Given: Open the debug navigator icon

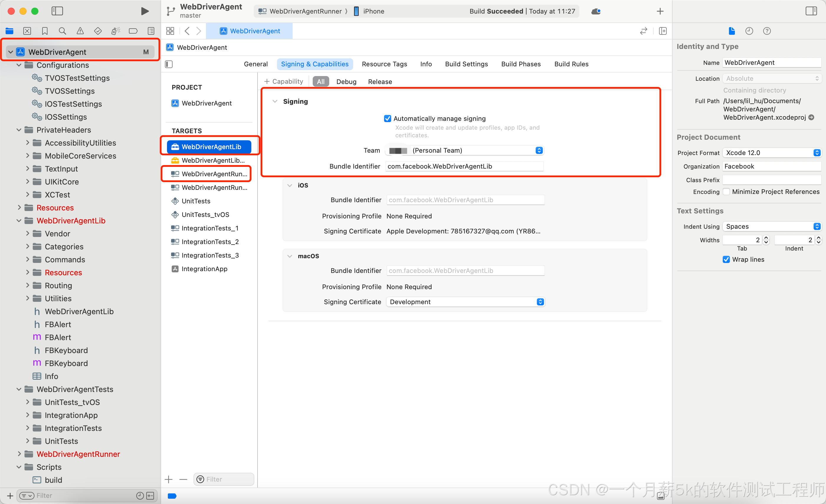Looking at the screenshot, I should (115, 31).
